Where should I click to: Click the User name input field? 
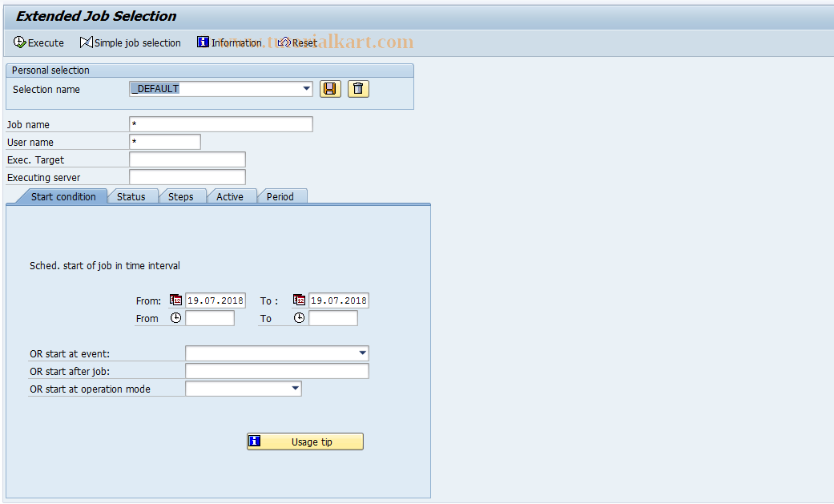pyautogui.click(x=165, y=142)
